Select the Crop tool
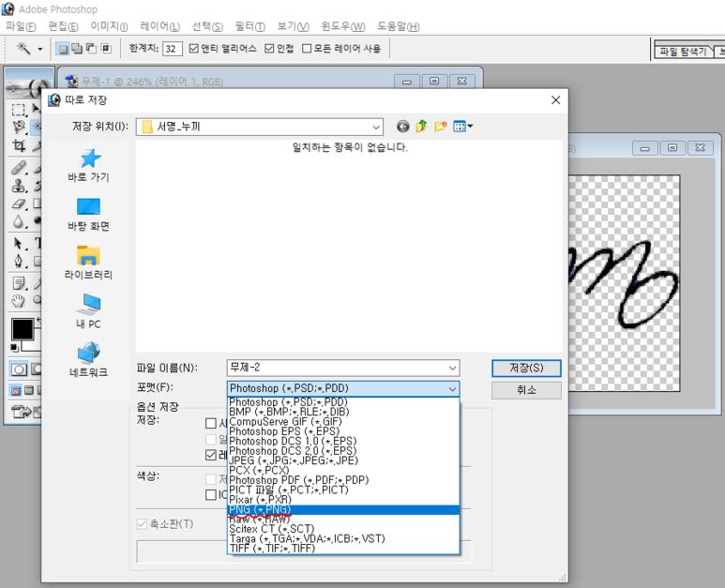This screenshot has height=588, width=725. (19, 146)
